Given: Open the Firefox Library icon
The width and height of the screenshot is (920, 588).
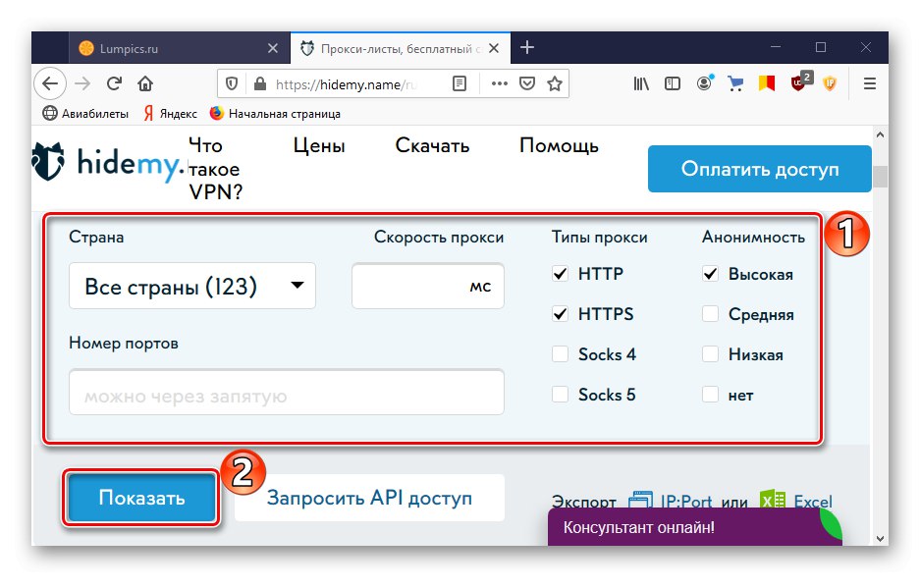Looking at the screenshot, I should 641,83.
